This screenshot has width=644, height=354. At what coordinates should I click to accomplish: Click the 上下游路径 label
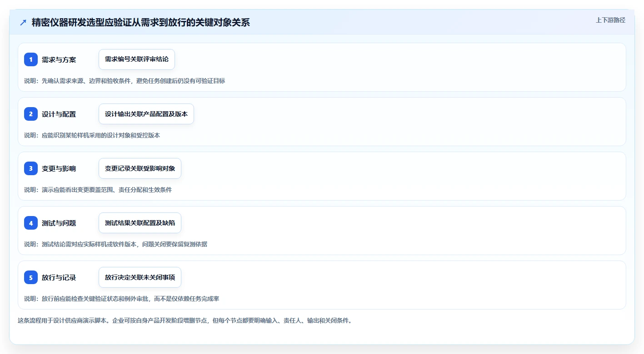(610, 20)
